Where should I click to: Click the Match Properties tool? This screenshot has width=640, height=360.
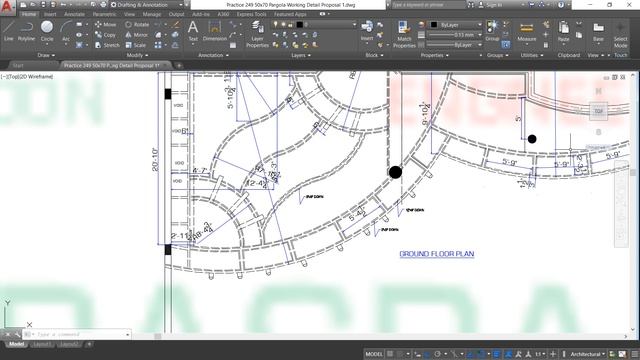pos(404,34)
